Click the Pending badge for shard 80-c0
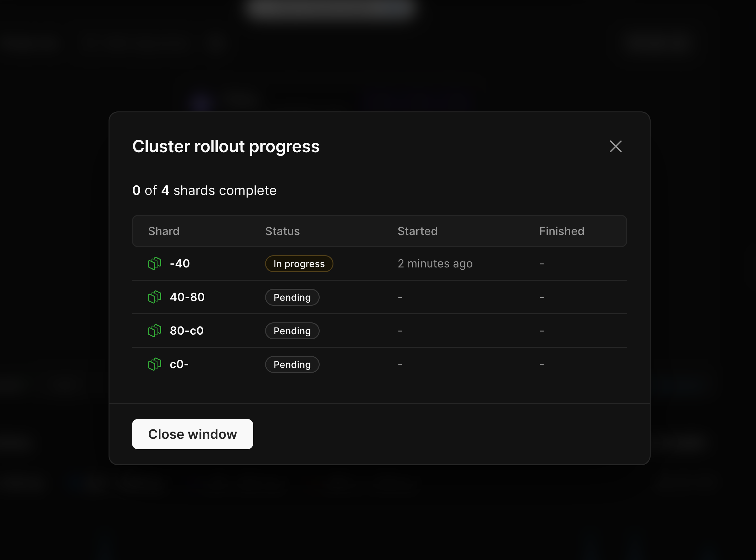Image resolution: width=756 pixels, height=560 pixels. (292, 331)
